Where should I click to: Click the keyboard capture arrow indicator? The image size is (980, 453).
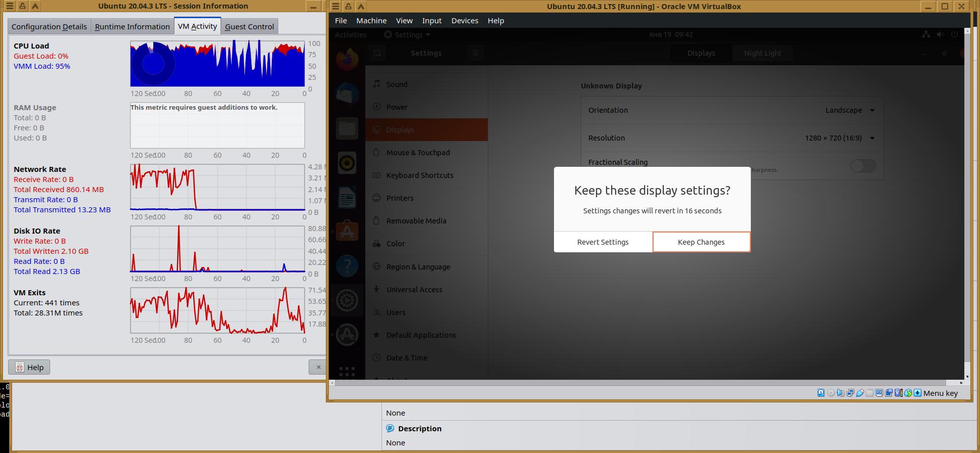point(917,393)
